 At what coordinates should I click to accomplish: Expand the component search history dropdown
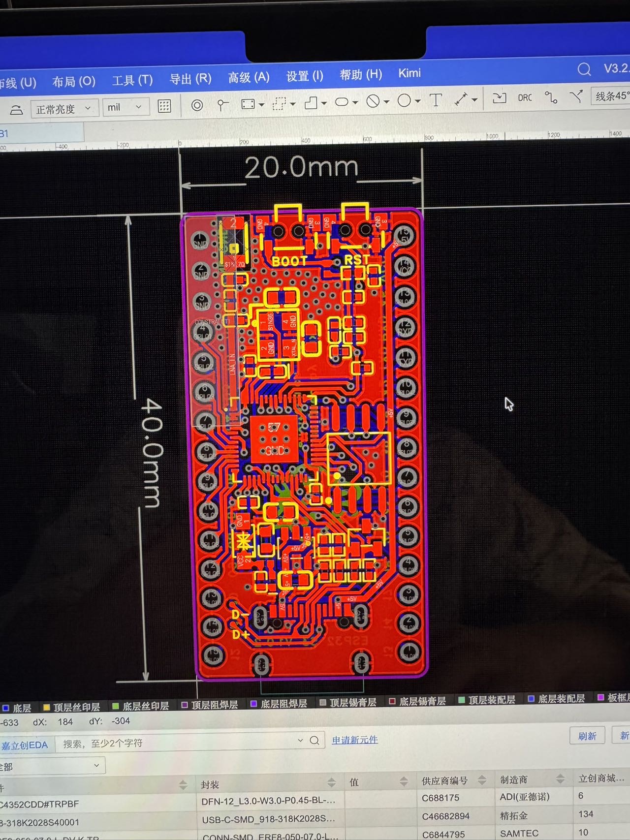300,741
